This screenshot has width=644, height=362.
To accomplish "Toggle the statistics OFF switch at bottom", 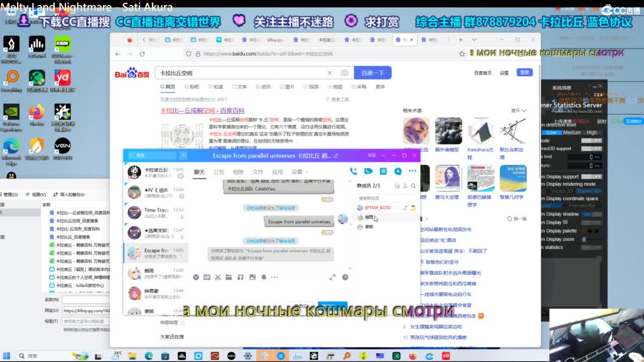I will [592, 247].
